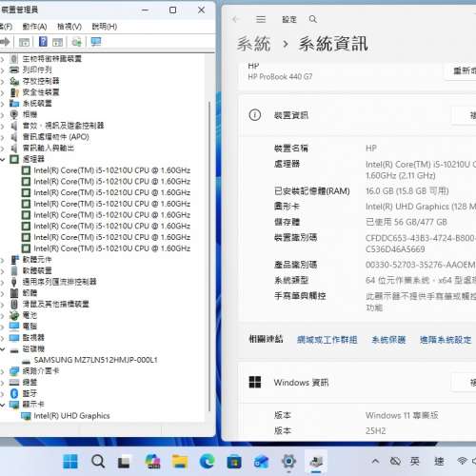
Task: Click the search magnifier icon in Settings header
Action: [313, 19]
